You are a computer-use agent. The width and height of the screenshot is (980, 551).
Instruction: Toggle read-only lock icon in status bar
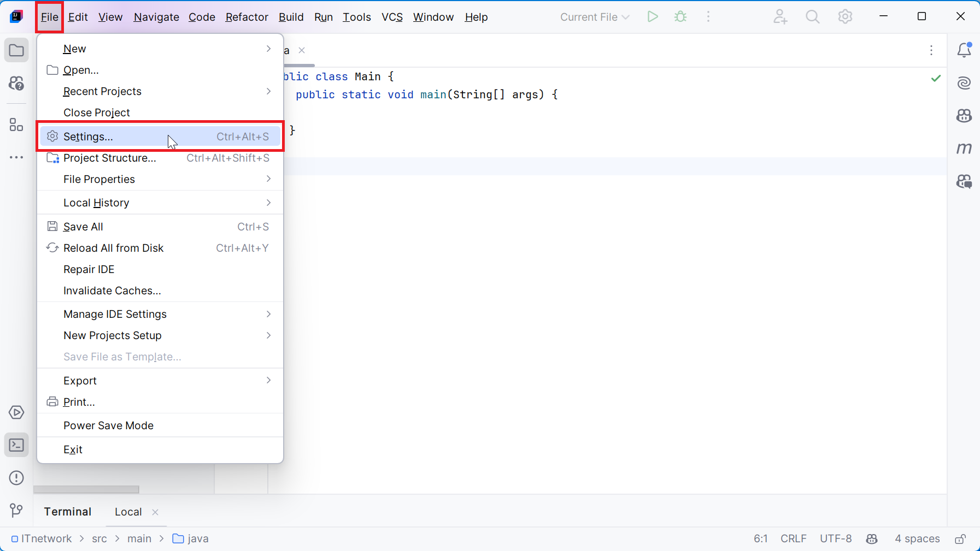point(960,539)
